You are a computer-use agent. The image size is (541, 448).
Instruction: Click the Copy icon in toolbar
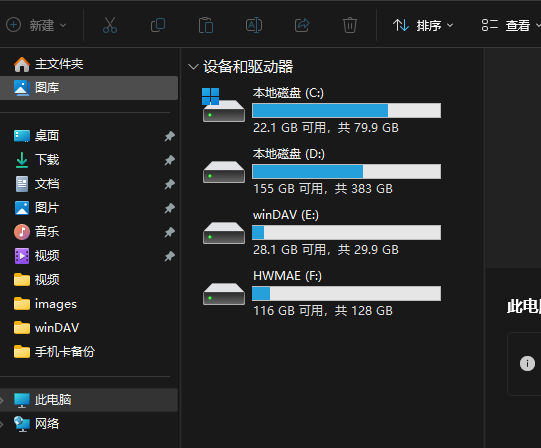click(158, 25)
